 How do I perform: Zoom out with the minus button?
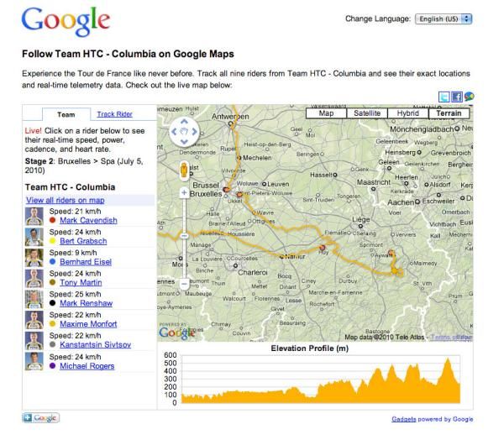[184, 284]
